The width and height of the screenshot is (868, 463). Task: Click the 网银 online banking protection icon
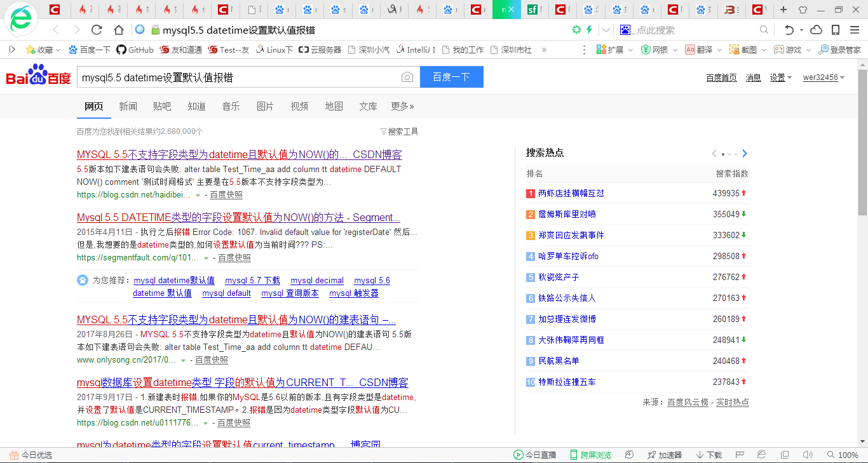pos(646,50)
